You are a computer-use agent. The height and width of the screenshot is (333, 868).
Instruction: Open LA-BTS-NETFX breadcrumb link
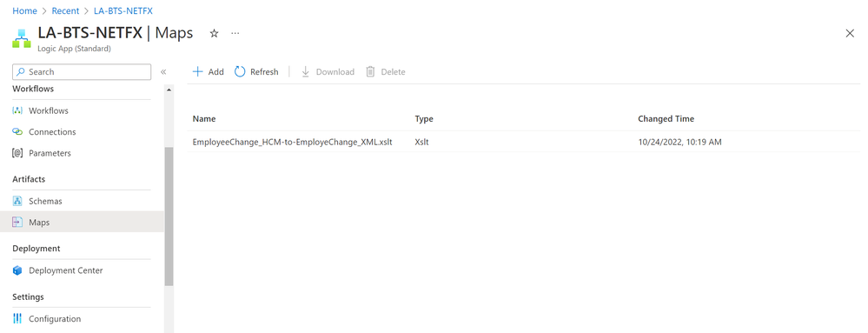click(123, 10)
